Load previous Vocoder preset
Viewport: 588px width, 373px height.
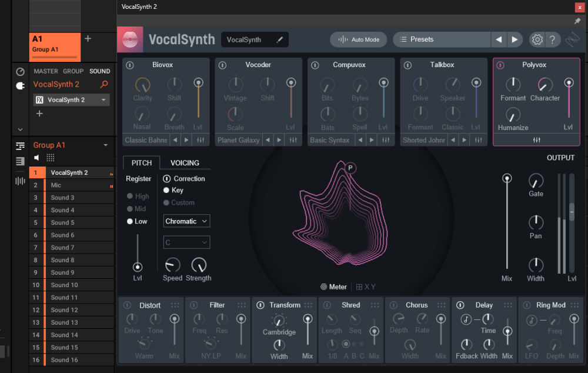click(x=268, y=140)
